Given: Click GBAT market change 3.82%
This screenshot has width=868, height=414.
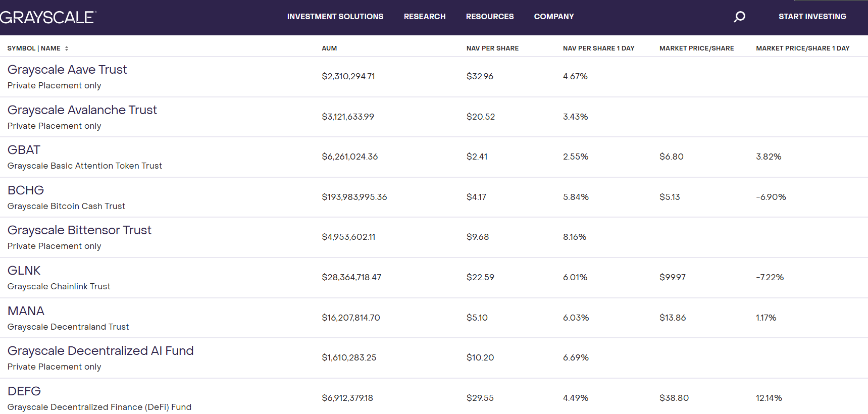Looking at the screenshot, I should point(769,157).
